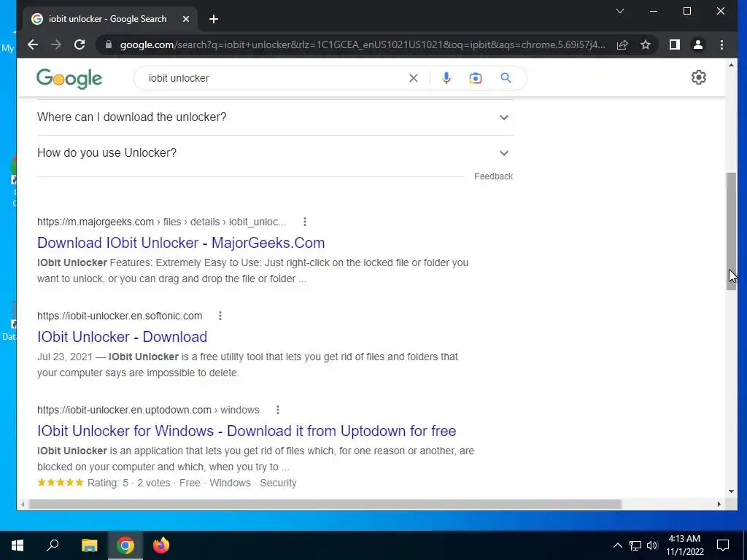Open Chrome side panel
Viewport: 747px width, 560px height.
pos(675,44)
